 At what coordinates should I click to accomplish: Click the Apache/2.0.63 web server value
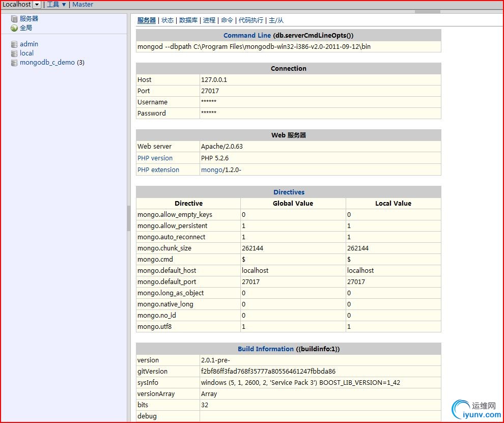click(222, 147)
